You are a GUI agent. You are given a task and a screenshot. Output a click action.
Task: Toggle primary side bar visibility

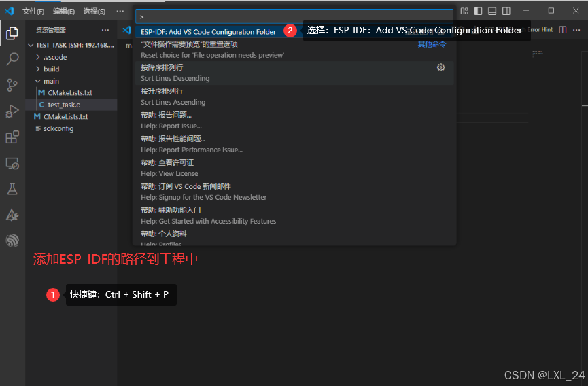[478, 11]
